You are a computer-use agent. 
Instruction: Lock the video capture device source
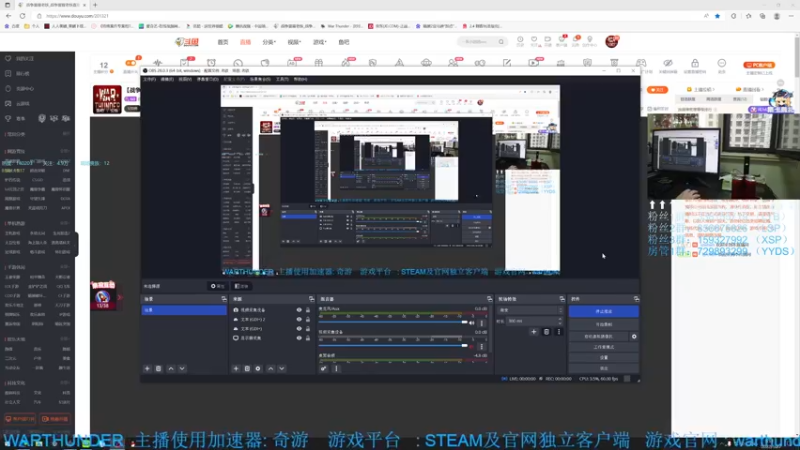tap(308, 310)
